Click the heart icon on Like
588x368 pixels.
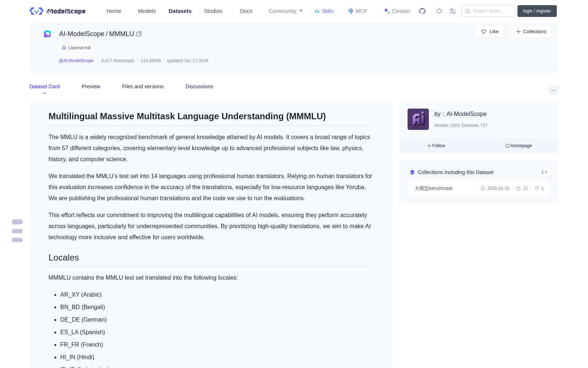coord(484,32)
